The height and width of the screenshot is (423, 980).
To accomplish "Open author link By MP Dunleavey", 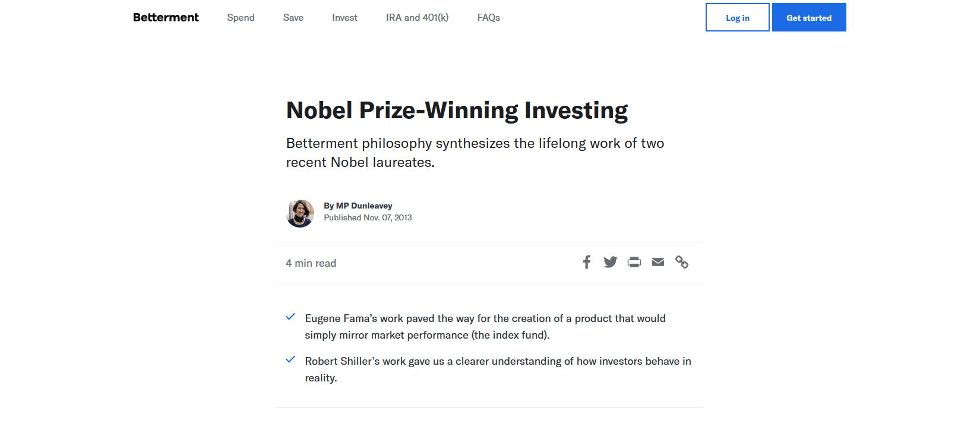I will tap(358, 206).
